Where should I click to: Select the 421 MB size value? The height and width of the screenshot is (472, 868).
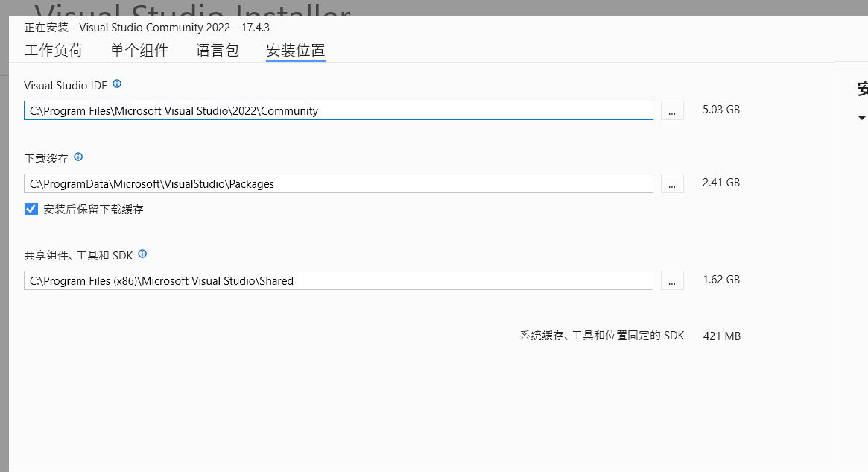[x=722, y=336]
